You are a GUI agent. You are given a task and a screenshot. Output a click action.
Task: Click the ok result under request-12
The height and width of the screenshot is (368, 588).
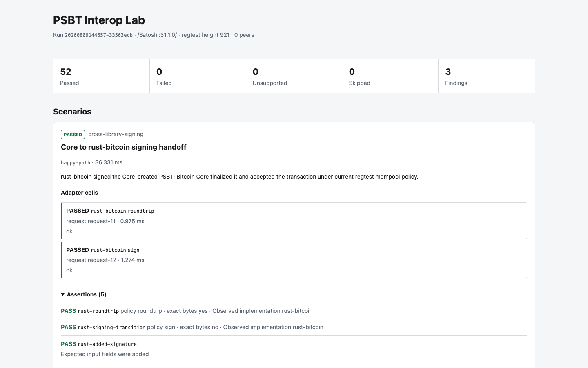pyautogui.click(x=69, y=270)
